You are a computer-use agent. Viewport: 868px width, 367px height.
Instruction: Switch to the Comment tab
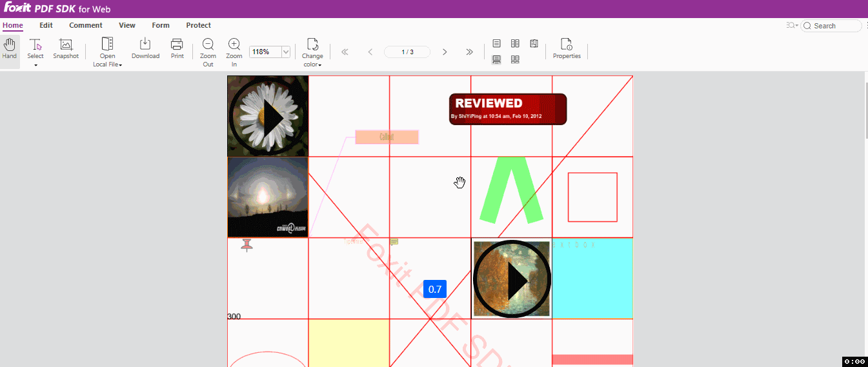86,26
